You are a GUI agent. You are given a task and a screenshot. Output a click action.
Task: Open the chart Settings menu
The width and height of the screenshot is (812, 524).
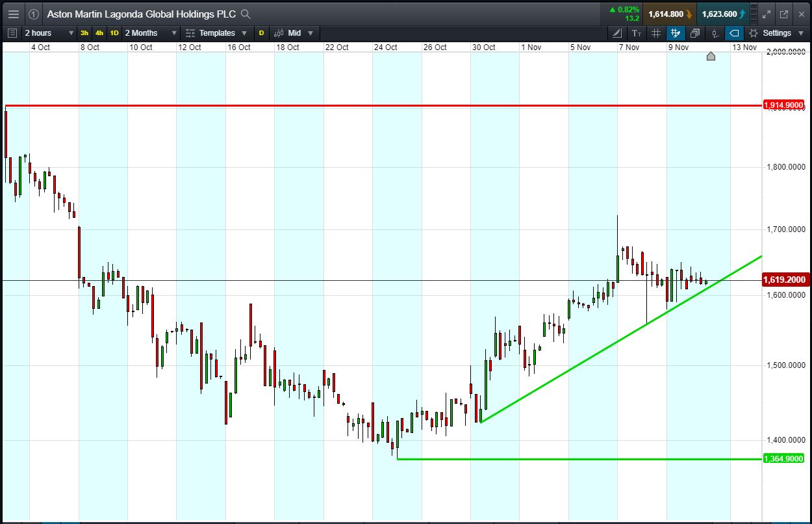pos(776,33)
